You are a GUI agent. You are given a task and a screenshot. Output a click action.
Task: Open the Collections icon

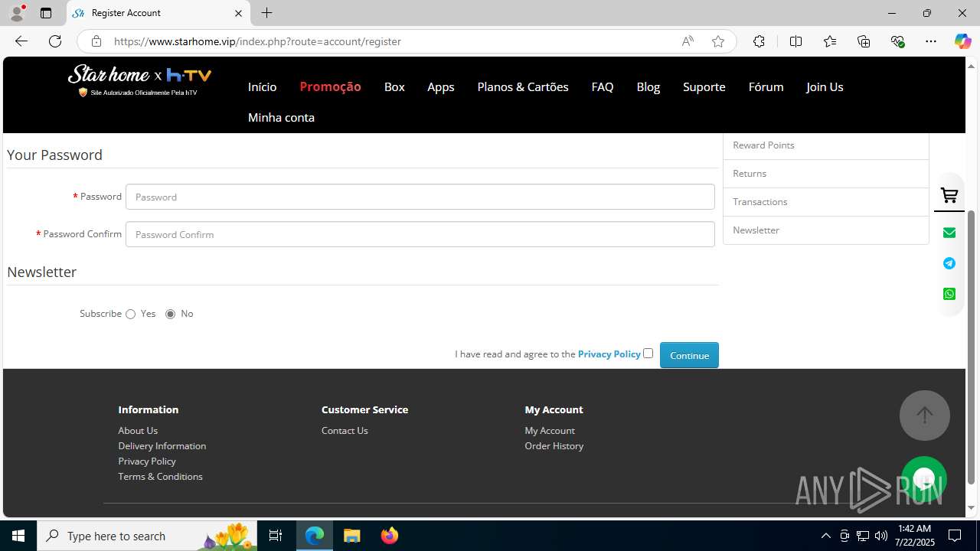[x=864, y=41]
